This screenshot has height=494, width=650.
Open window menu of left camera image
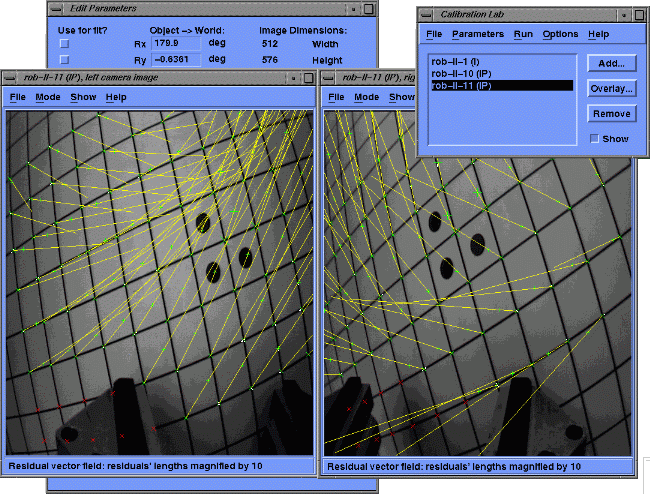9,78
